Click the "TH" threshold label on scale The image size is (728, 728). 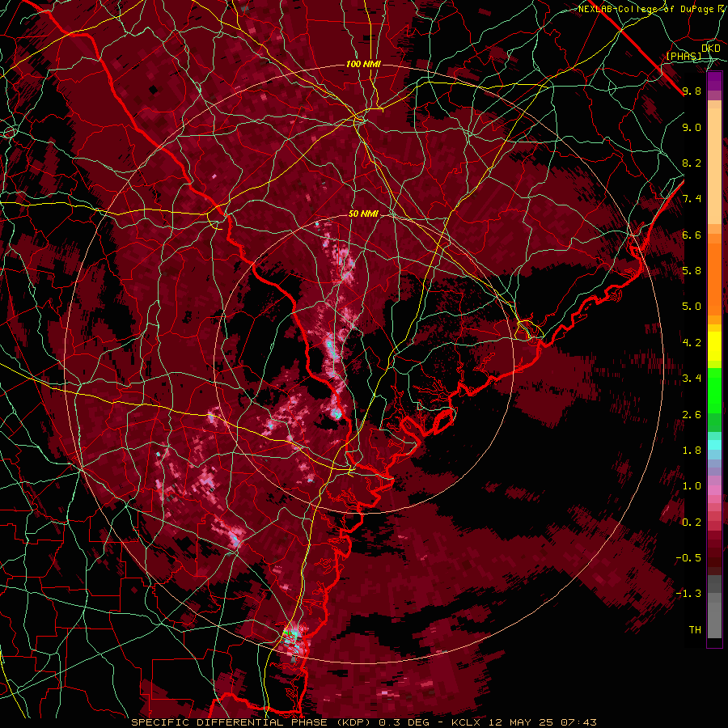(695, 629)
